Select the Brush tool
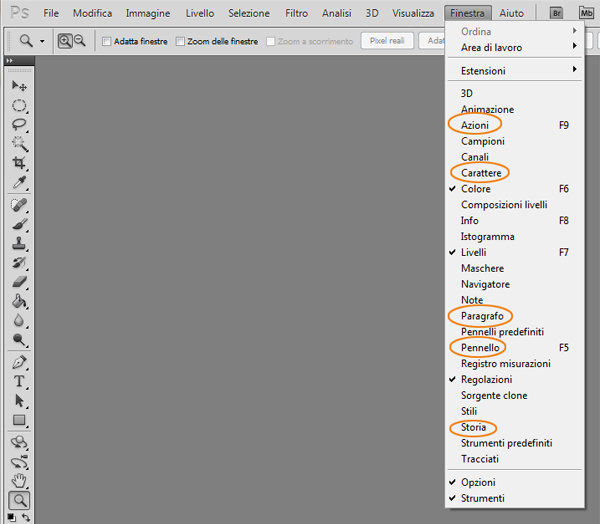 point(19,224)
